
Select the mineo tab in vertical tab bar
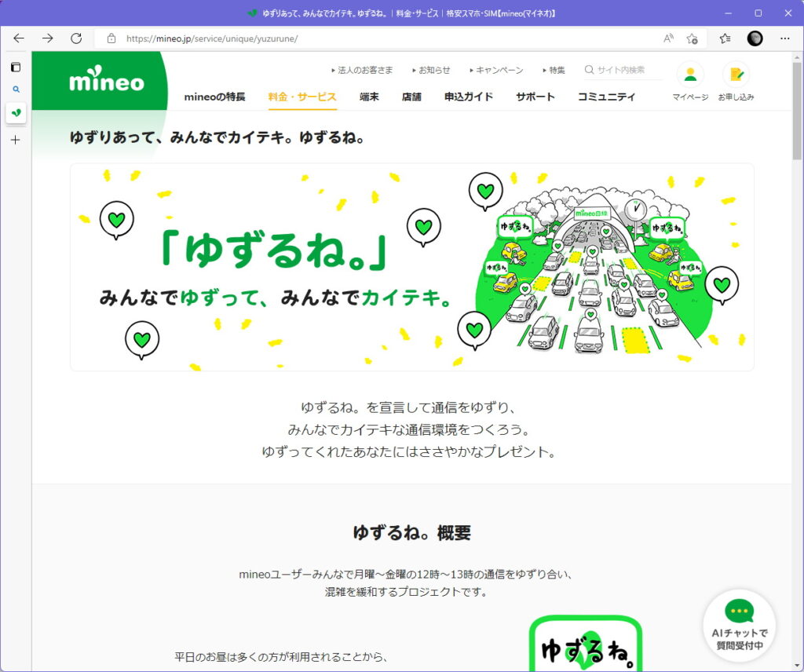coord(16,112)
